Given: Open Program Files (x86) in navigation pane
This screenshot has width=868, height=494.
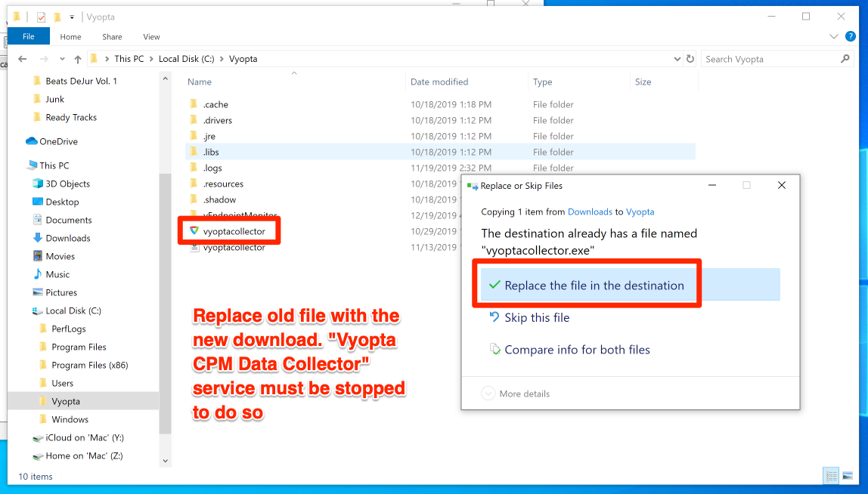Looking at the screenshot, I should pos(90,365).
